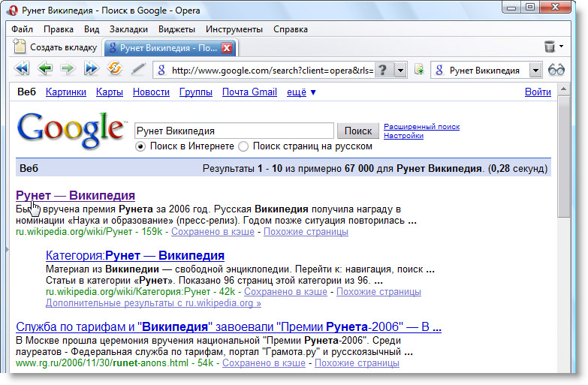Click the toolbar search field Рунет Википедия
The width and height of the screenshot is (588, 385).
coord(488,70)
